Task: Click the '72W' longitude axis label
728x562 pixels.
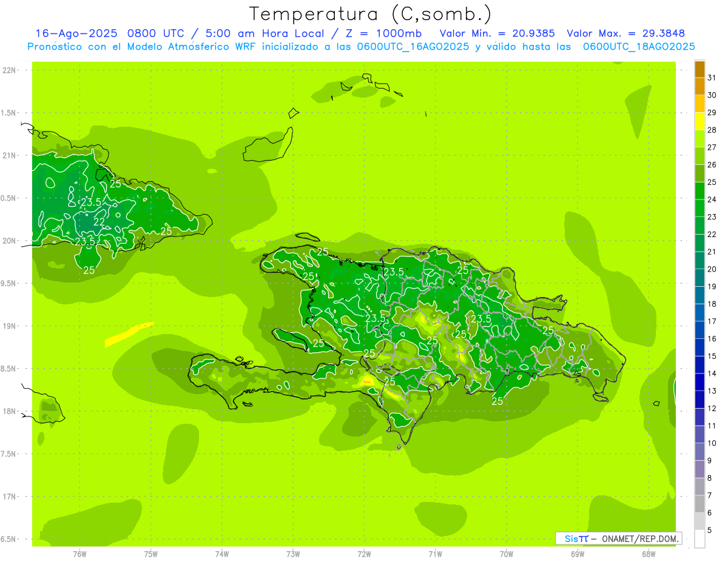Action: tap(364, 554)
